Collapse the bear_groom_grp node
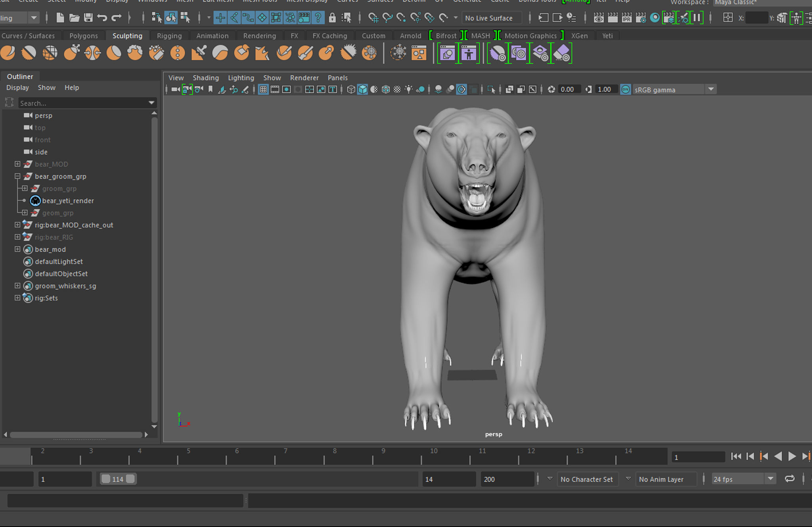 tap(17, 176)
